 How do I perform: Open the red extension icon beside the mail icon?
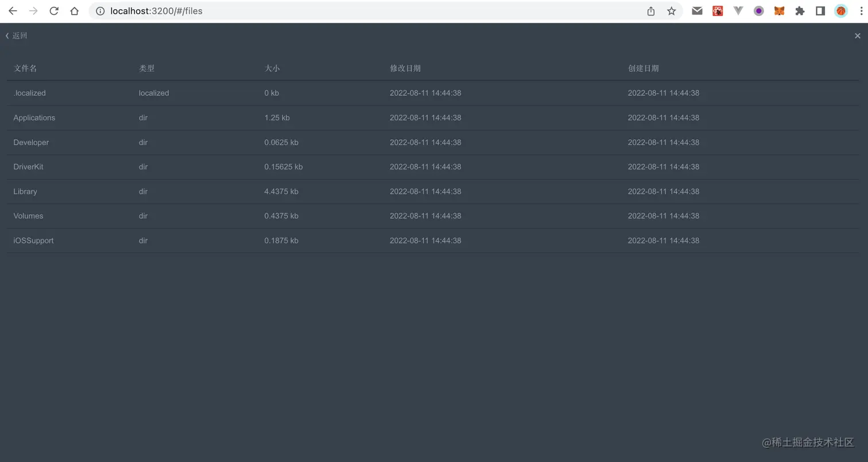[x=718, y=11]
